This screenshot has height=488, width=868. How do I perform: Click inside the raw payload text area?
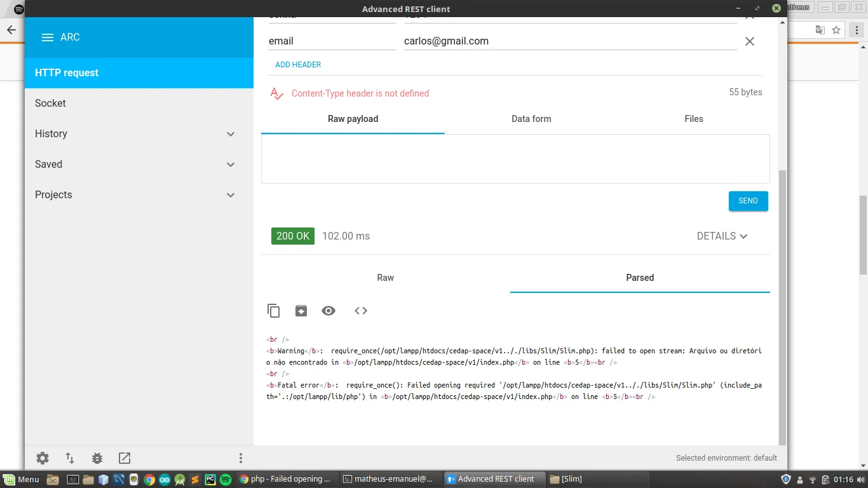pos(515,159)
